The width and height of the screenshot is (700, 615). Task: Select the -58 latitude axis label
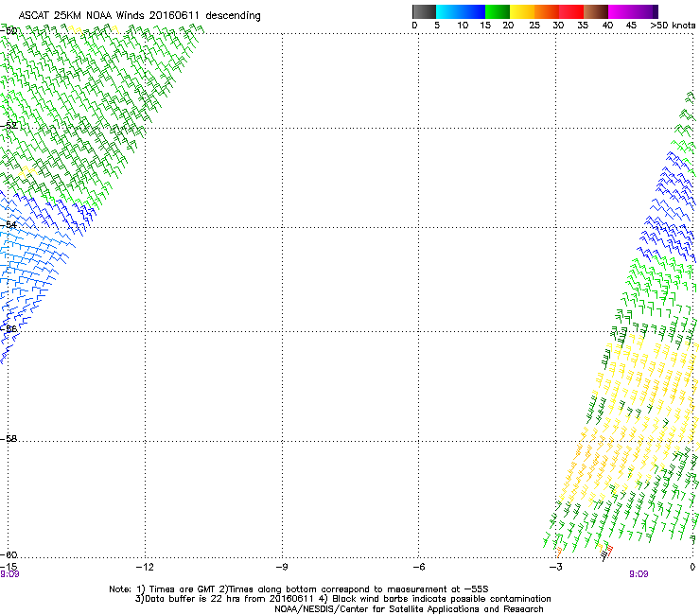click(x=9, y=439)
